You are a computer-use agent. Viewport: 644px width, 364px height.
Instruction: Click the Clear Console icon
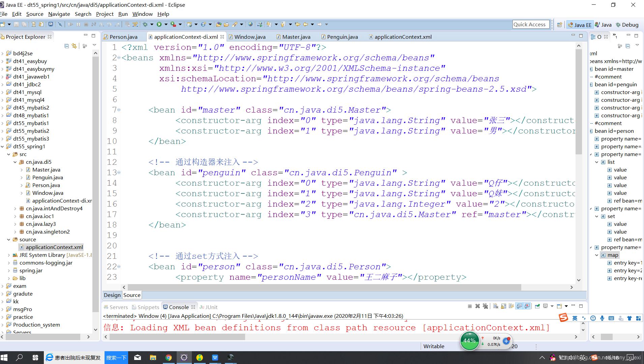(x=496, y=306)
